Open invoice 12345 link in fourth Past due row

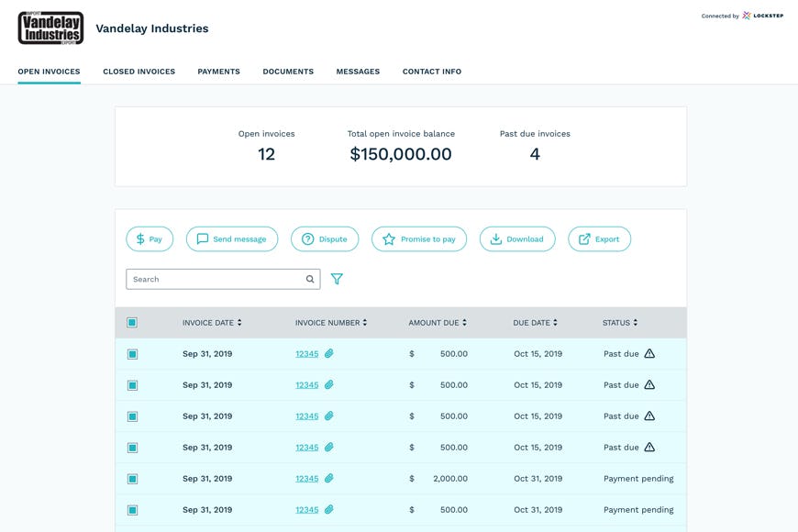tap(307, 448)
